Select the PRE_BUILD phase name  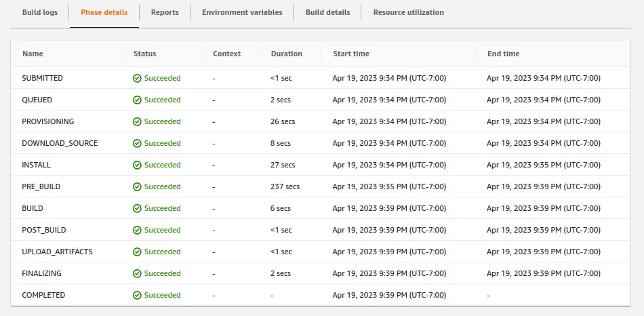(x=41, y=186)
